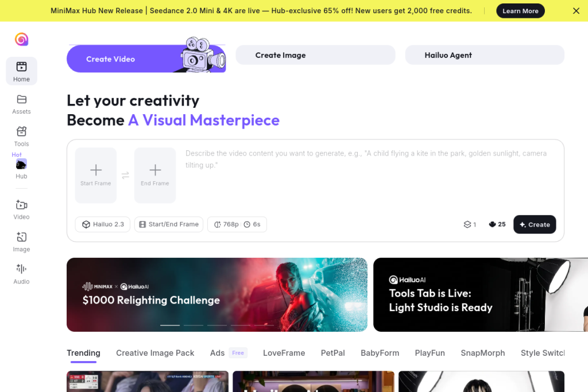The height and width of the screenshot is (392, 588).
Task: Open the Hailuo 2.3 model selector
Action: (102, 224)
